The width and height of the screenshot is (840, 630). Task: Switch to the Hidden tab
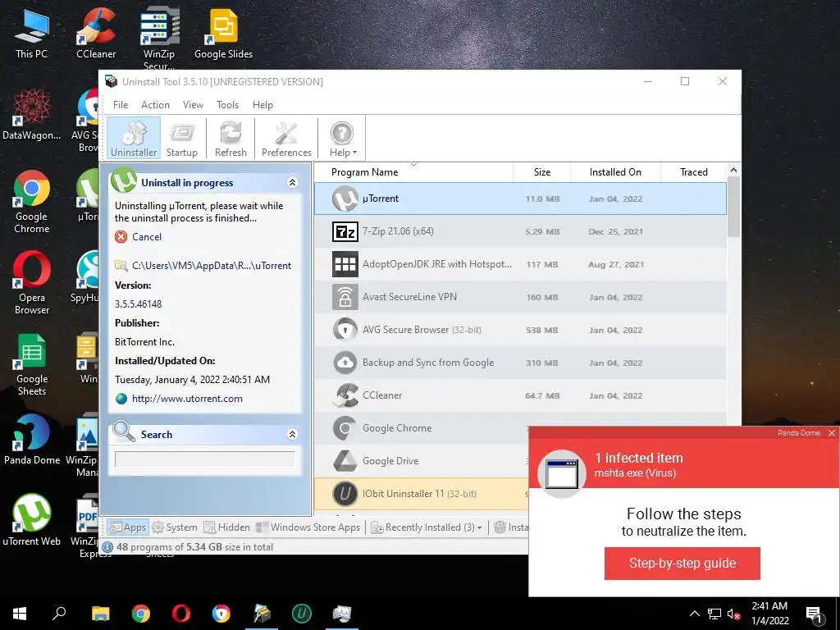point(227,527)
